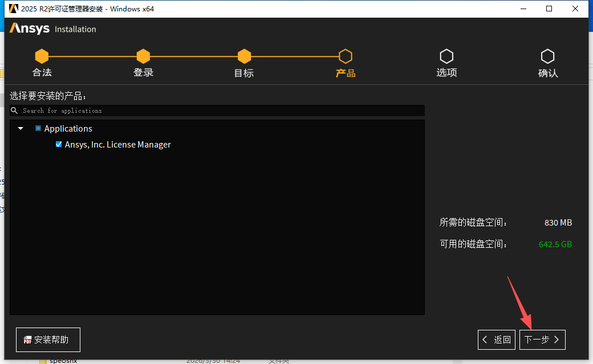Click the 选项 step hexagon icon
This screenshot has height=364, width=593.
pos(446,56)
